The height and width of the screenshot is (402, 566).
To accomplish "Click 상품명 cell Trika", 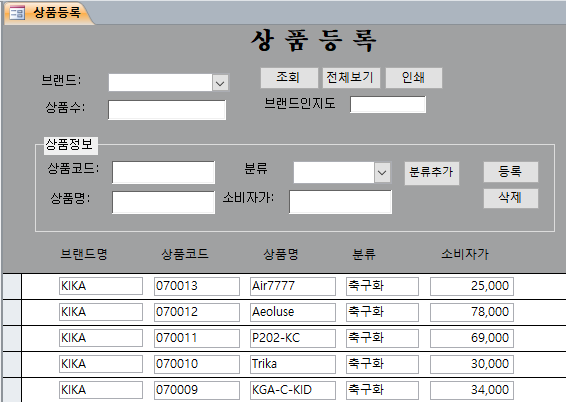I will 293,364.
